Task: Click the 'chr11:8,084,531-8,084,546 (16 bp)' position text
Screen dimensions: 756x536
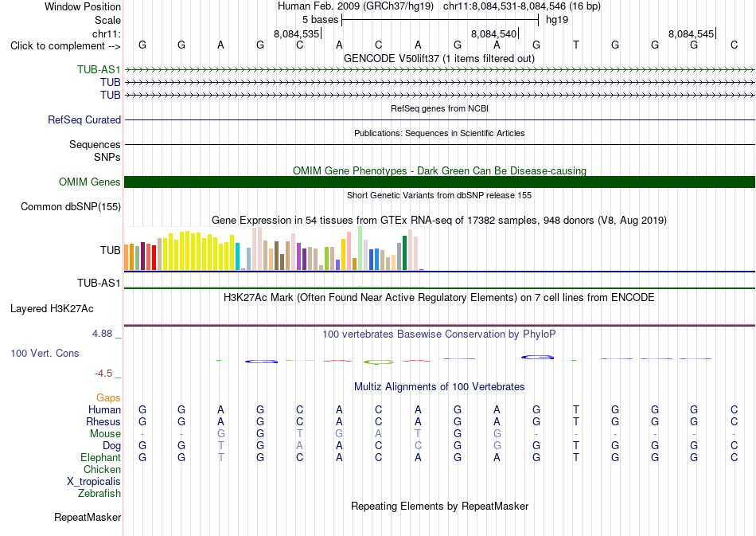Action: point(522,6)
